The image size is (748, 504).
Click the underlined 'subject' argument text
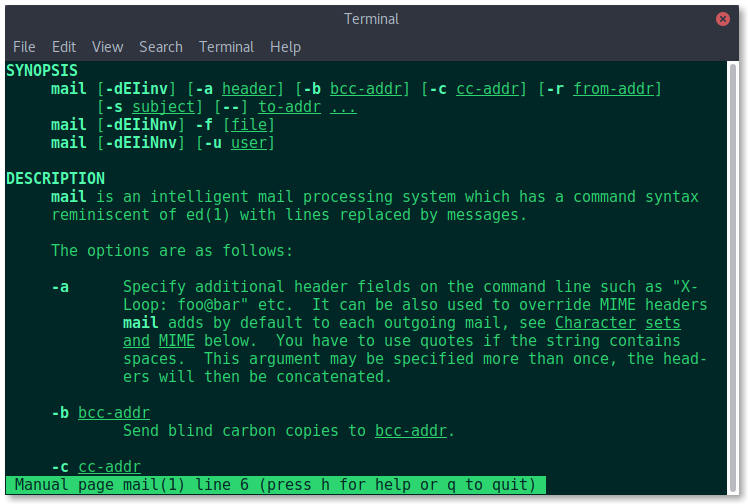point(164,107)
